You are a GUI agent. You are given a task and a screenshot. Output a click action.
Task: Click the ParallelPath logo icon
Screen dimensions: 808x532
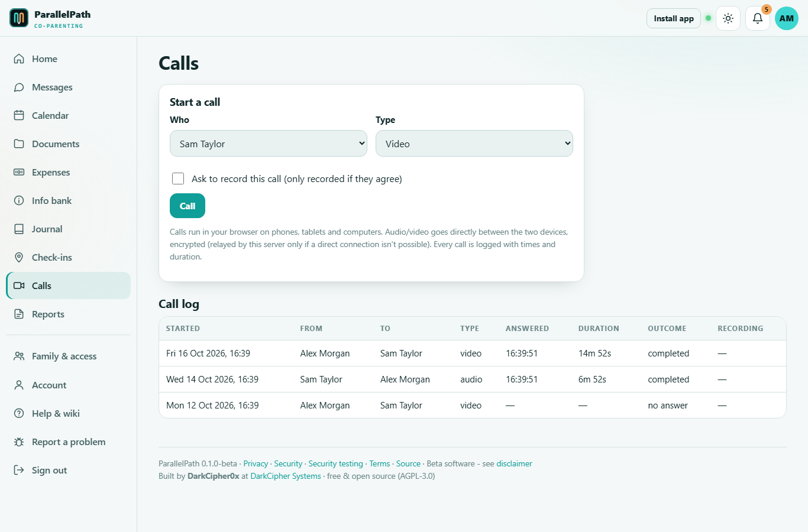(x=19, y=18)
